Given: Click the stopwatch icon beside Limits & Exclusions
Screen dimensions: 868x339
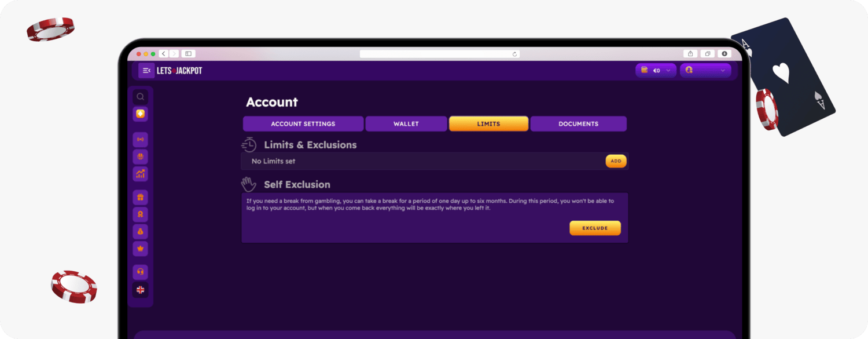Looking at the screenshot, I should point(249,145).
